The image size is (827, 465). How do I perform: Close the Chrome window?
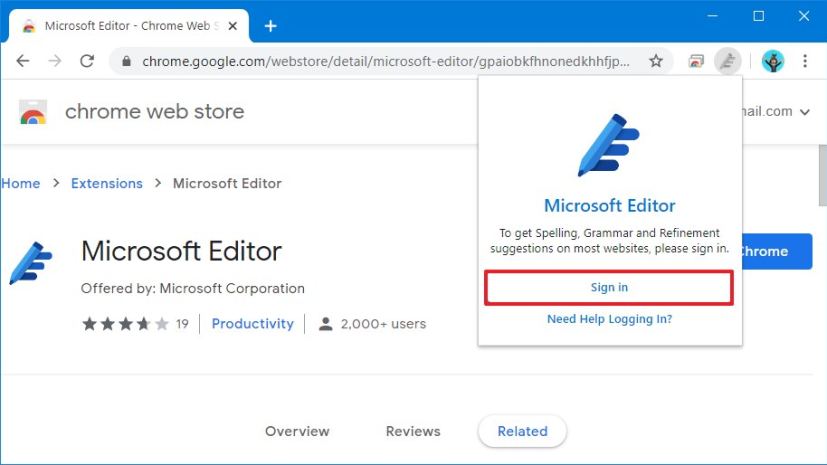click(804, 16)
